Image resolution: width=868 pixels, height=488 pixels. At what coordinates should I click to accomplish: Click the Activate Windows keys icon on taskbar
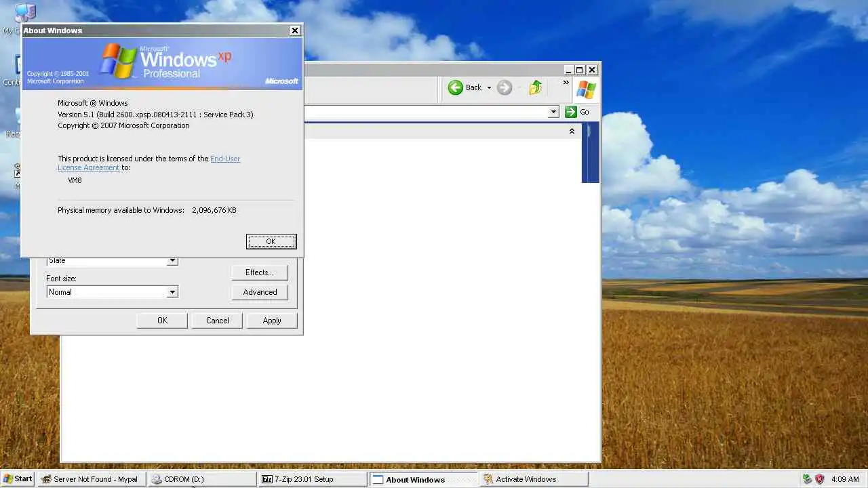click(x=488, y=479)
